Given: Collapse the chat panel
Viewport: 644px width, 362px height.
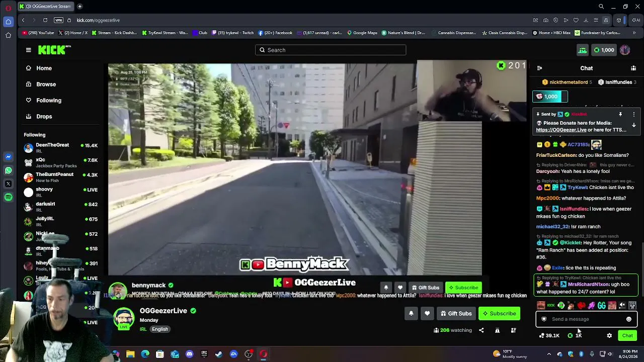Looking at the screenshot, I should 539,68.
